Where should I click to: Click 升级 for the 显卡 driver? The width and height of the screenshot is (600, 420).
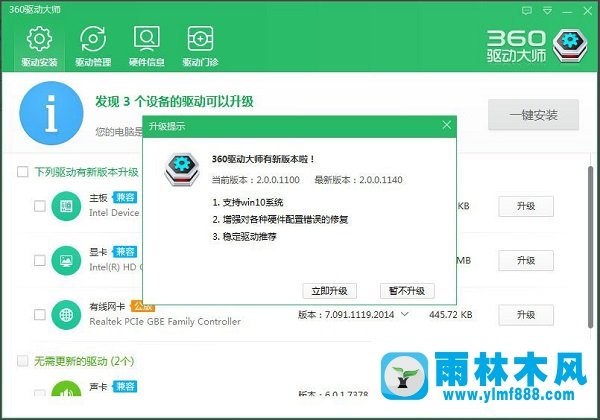point(526,260)
